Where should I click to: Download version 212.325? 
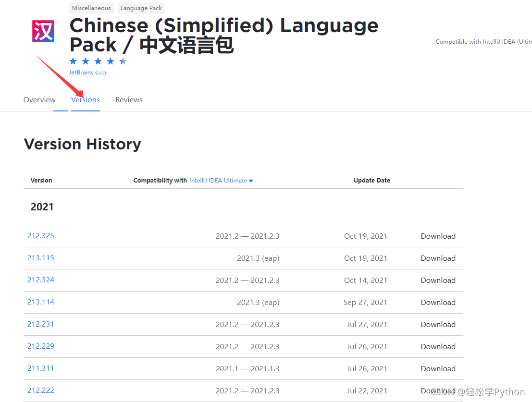point(438,236)
